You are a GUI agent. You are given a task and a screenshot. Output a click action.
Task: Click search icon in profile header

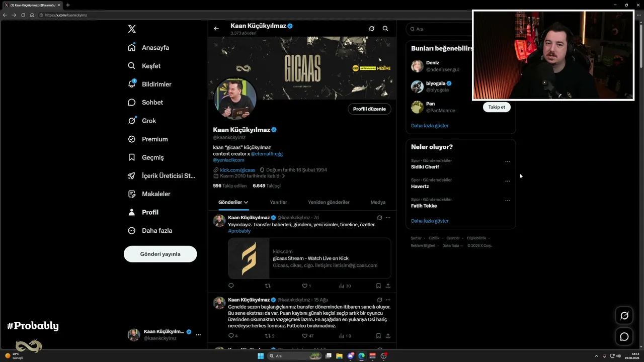385,29
